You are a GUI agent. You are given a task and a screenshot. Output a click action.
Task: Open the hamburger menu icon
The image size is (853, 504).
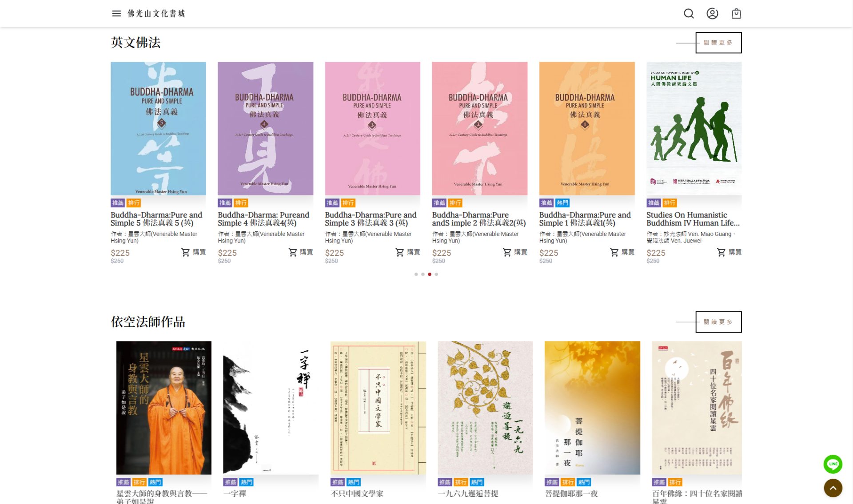[x=116, y=13]
